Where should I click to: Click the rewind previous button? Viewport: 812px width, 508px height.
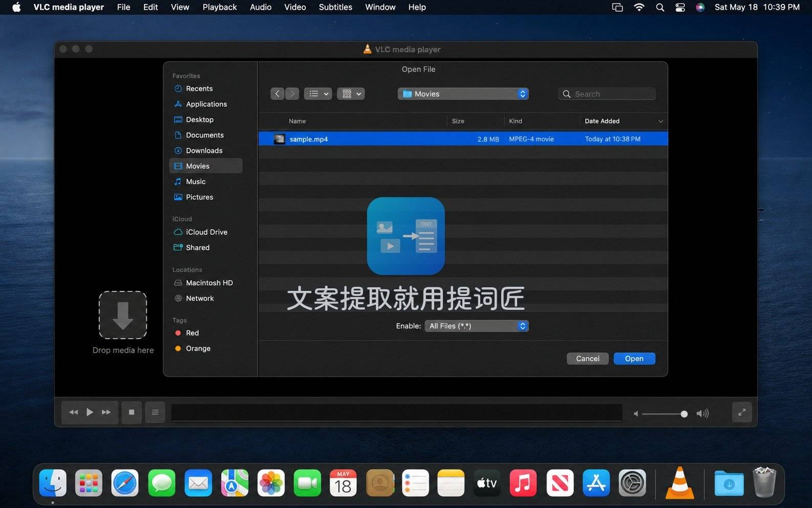point(74,412)
